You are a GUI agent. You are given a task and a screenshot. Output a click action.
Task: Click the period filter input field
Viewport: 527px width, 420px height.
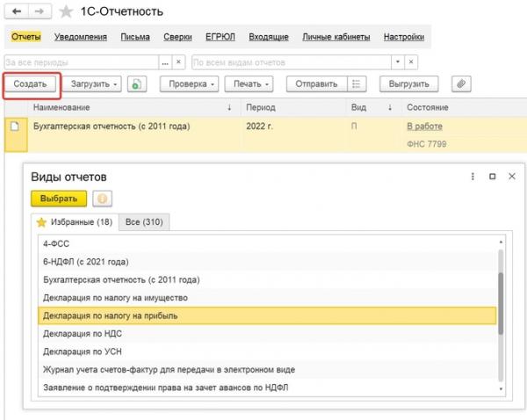click(x=82, y=62)
